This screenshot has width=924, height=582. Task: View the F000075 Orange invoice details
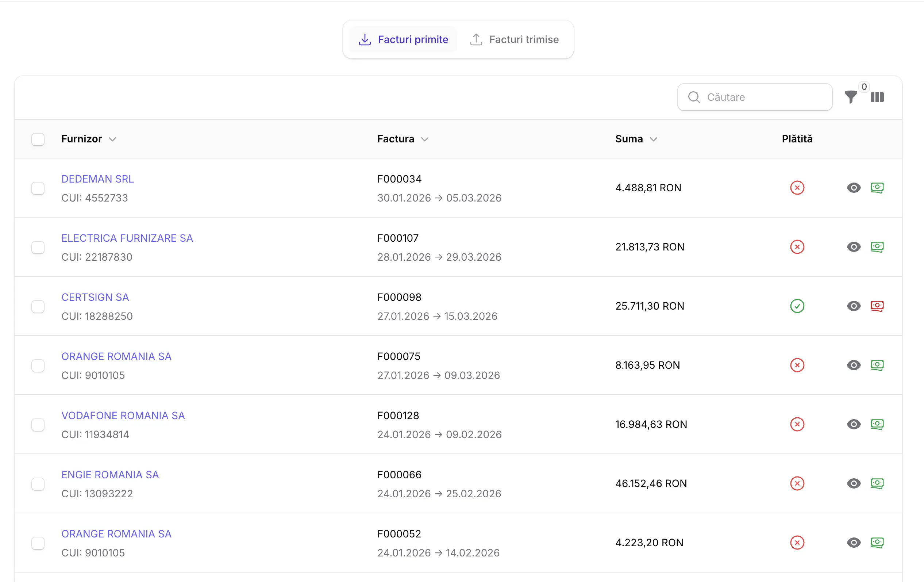pyautogui.click(x=854, y=365)
